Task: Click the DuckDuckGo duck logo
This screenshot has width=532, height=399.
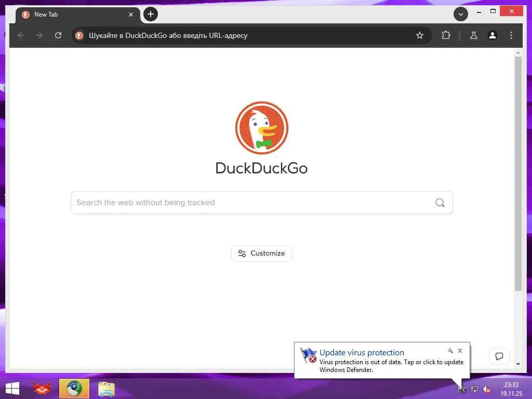Action: pyautogui.click(x=262, y=128)
